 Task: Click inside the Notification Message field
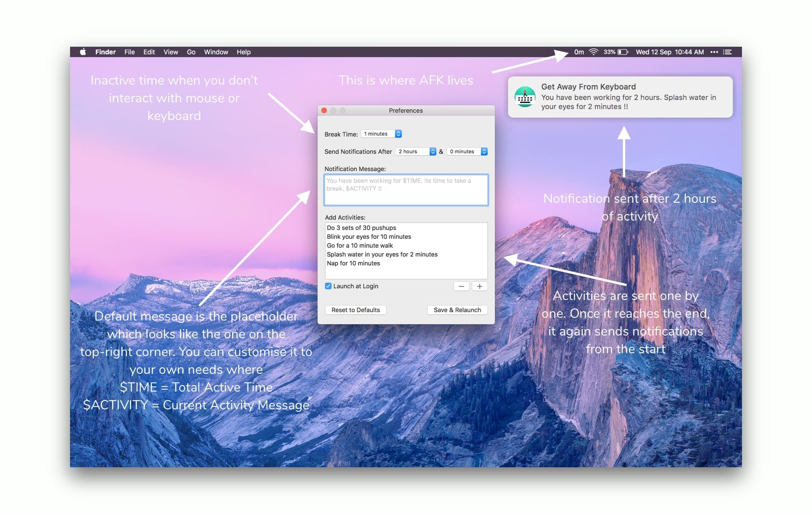[405, 190]
